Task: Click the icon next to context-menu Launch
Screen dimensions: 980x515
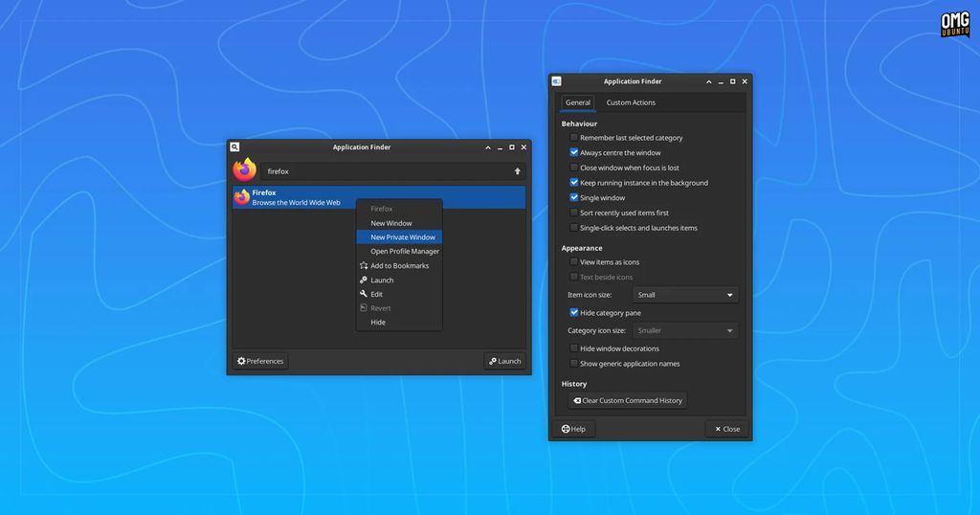Action: click(x=364, y=280)
